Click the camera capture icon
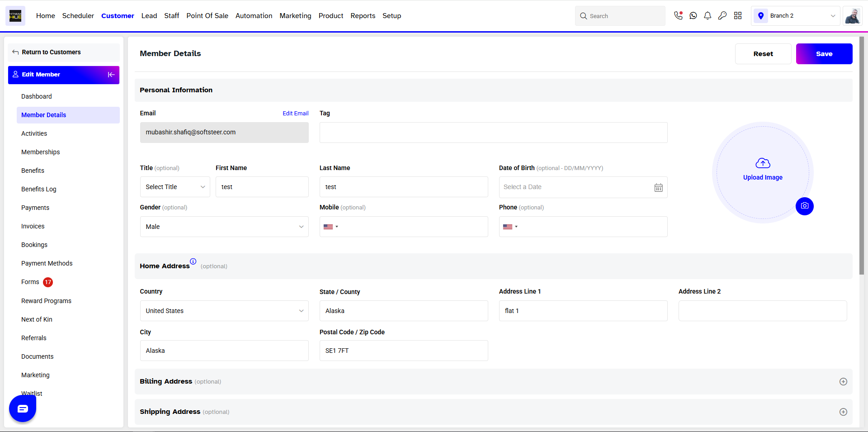 click(x=805, y=206)
